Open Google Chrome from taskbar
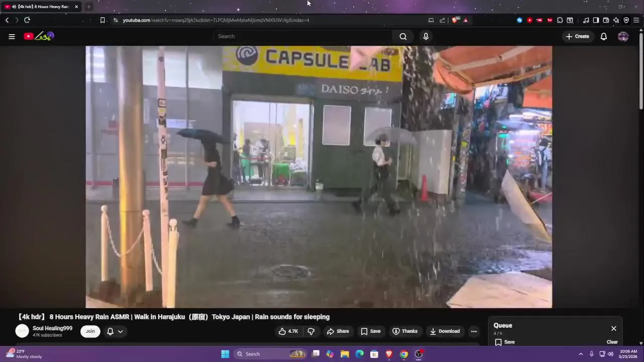 [x=404, y=354]
